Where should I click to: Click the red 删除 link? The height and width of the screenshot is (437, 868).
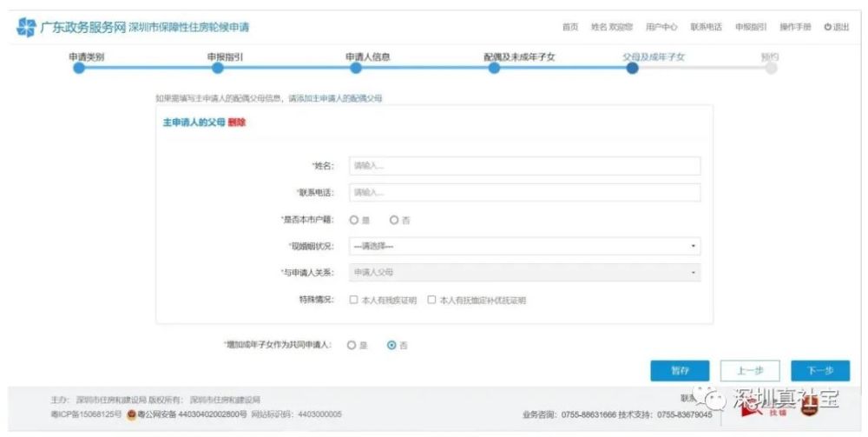click(x=237, y=122)
